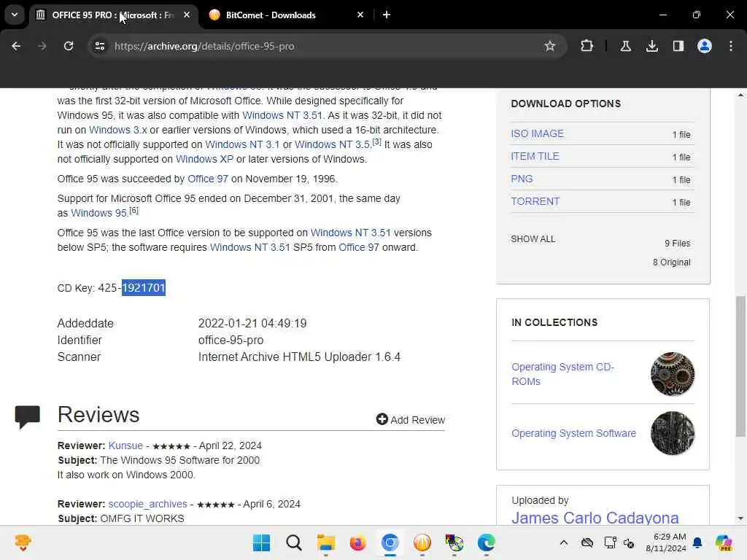The image size is (747, 560).
Task: Open the Windows NT 3.5 link
Action: click(332, 144)
